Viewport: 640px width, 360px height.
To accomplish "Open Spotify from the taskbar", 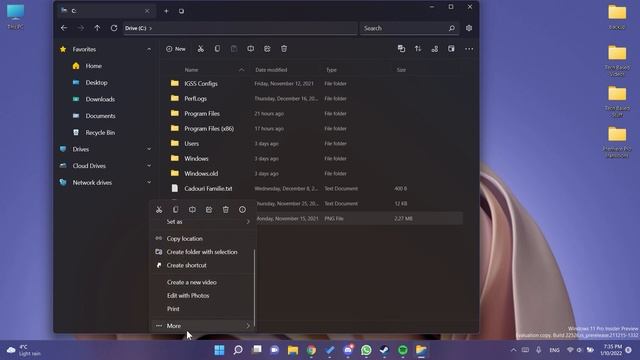I will (x=403, y=350).
